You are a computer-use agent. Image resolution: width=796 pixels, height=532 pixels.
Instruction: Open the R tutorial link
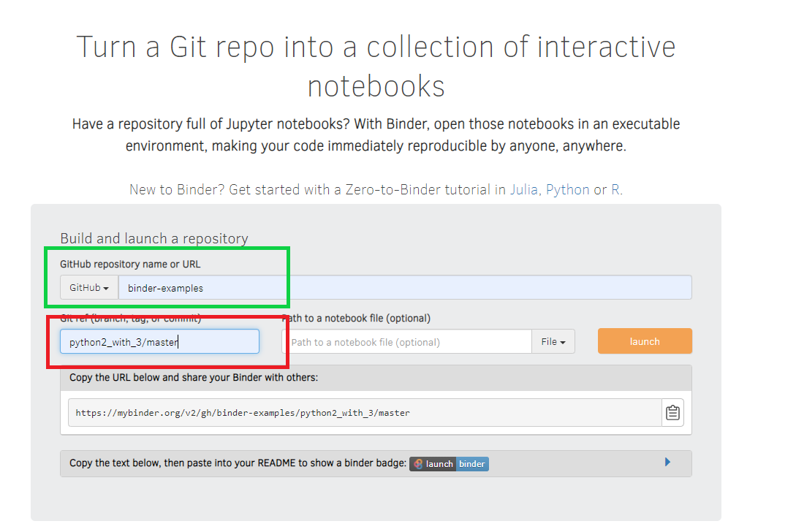(x=616, y=189)
